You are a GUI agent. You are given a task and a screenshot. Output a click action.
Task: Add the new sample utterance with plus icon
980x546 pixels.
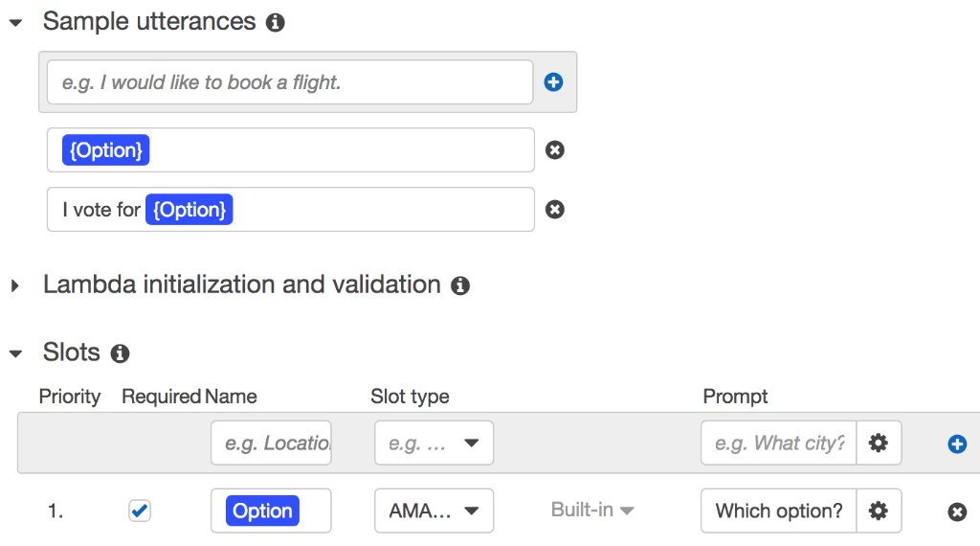click(553, 82)
